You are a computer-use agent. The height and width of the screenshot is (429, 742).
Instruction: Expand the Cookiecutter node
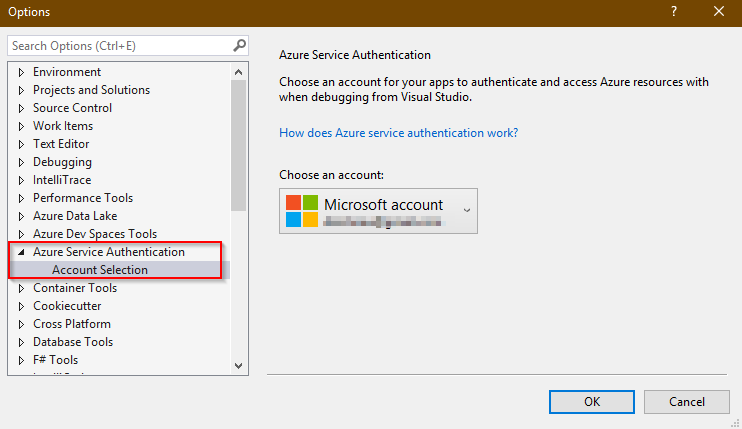tap(21, 306)
